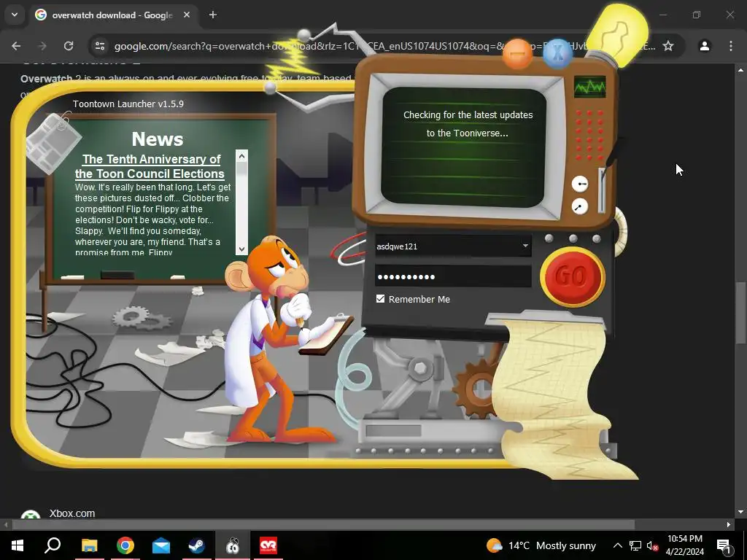Switch to Chrome from taskbar
This screenshot has height=560, width=747.
[125, 545]
